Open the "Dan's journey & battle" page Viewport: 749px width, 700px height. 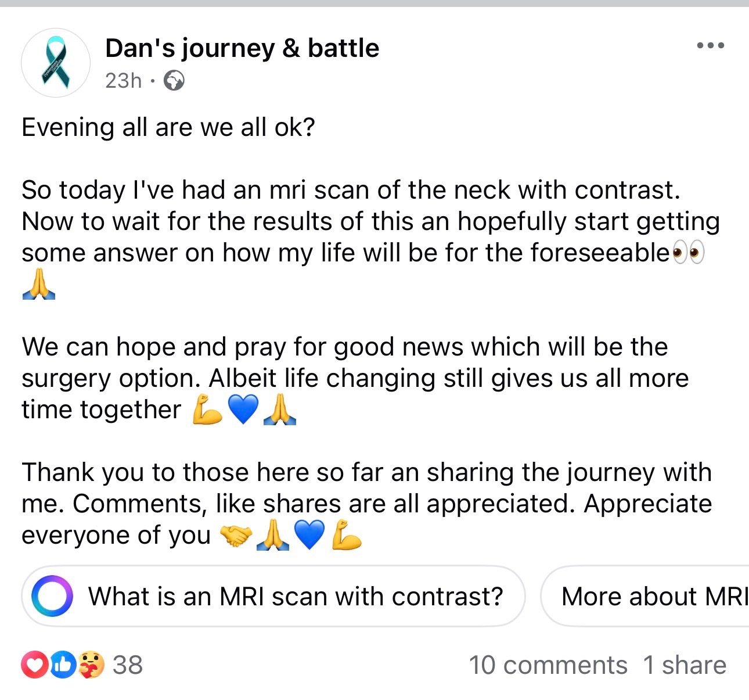click(242, 48)
